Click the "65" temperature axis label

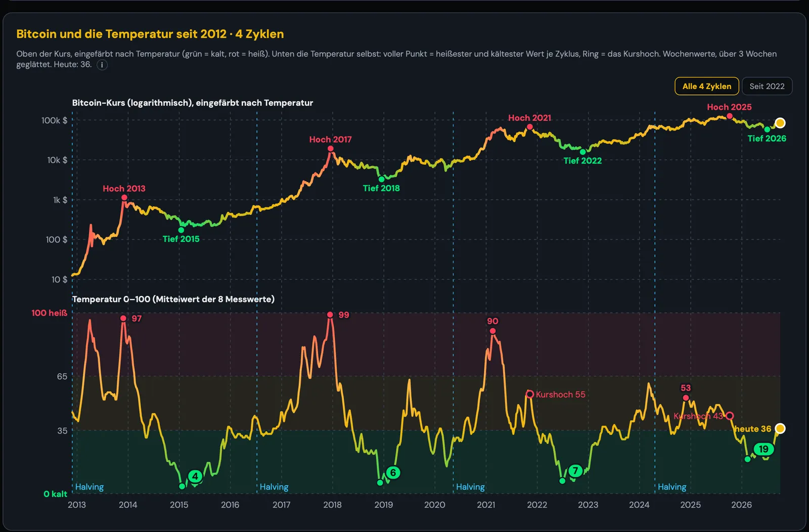62,376
